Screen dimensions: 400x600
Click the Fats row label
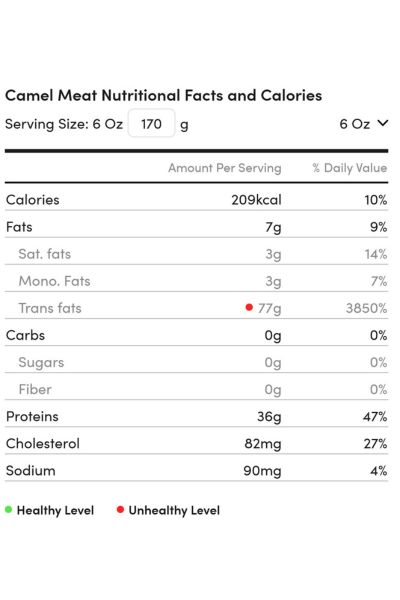pos(19,227)
